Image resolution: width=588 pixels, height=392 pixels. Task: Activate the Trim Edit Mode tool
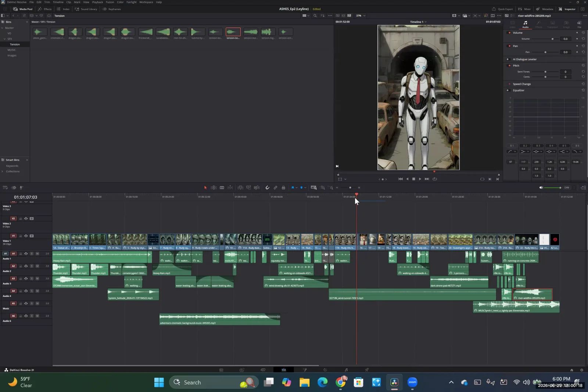pos(214,187)
